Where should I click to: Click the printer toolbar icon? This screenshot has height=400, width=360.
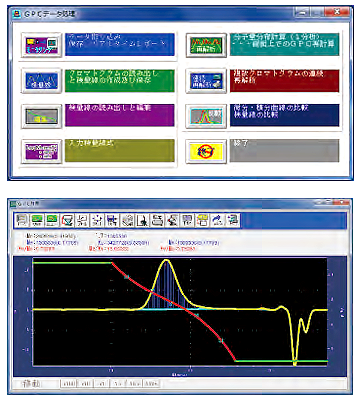pos(157,220)
